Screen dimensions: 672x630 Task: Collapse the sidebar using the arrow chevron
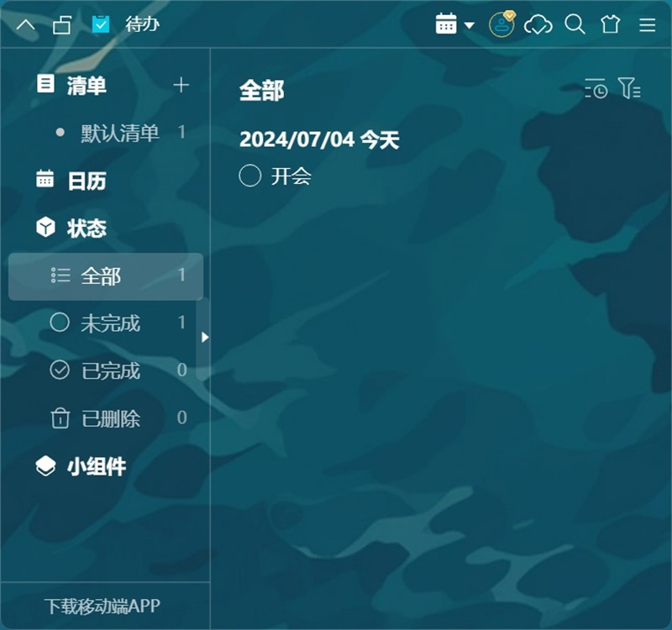[x=206, y=339]
